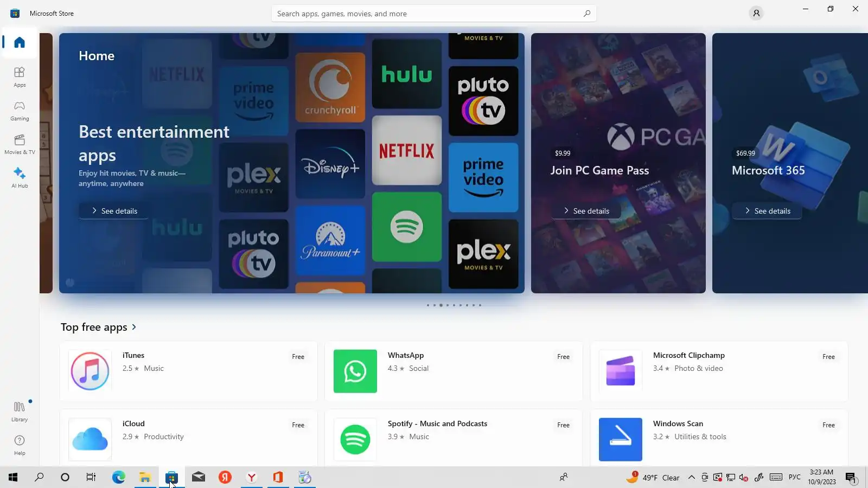Open the WhatsApp app icon
Screen dimensions: 868x488
[x=355, y=371]
